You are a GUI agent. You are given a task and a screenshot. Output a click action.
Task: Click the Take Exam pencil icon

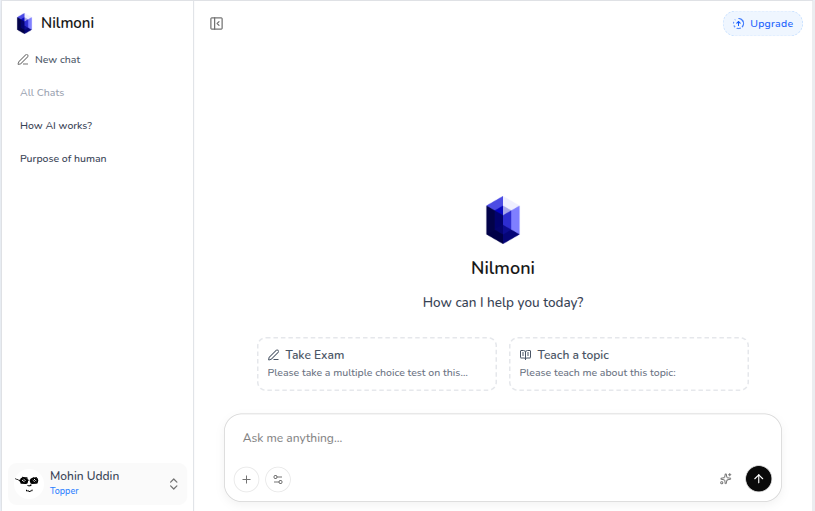(x=273, y=355)
